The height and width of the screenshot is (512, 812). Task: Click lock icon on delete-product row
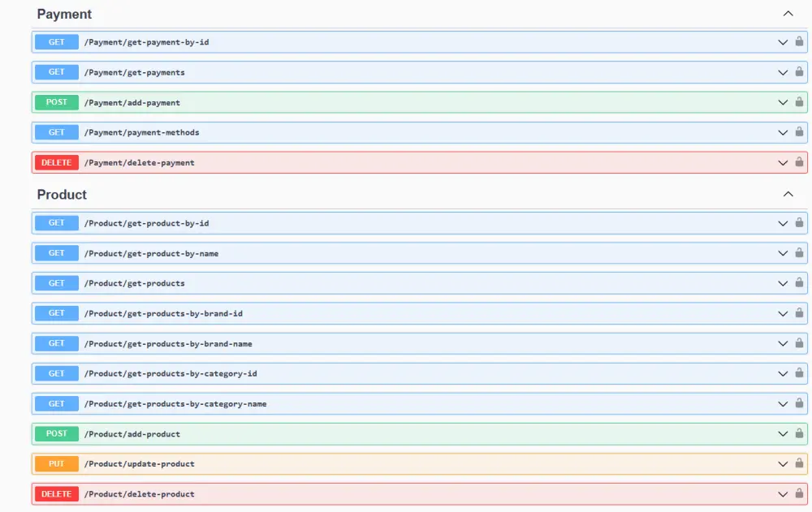click(799, 494)
